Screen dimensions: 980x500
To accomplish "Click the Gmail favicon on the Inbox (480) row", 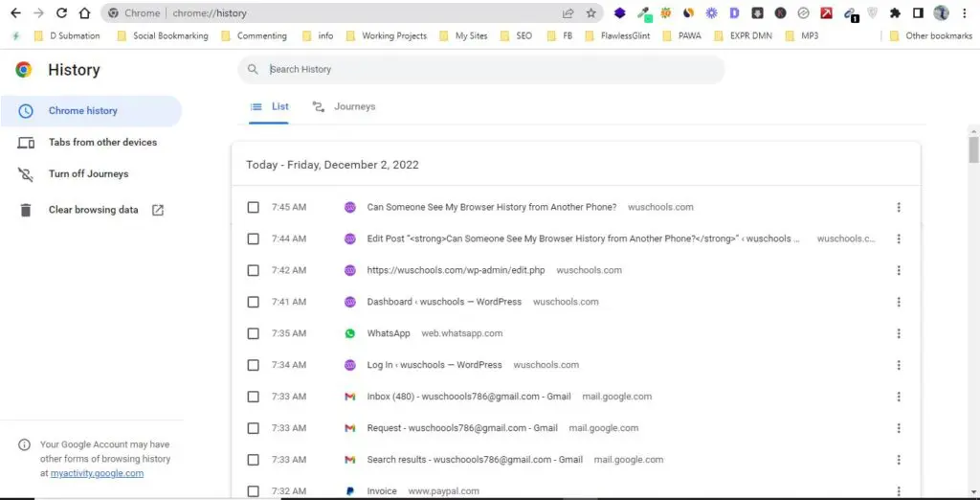I will [350, 397].
